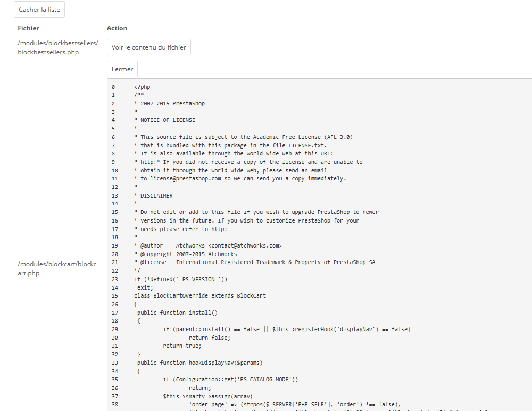The width and height of the screenshot is (532, 411).
Task: Click 'versions in the future' comment line
Action: 246,221
